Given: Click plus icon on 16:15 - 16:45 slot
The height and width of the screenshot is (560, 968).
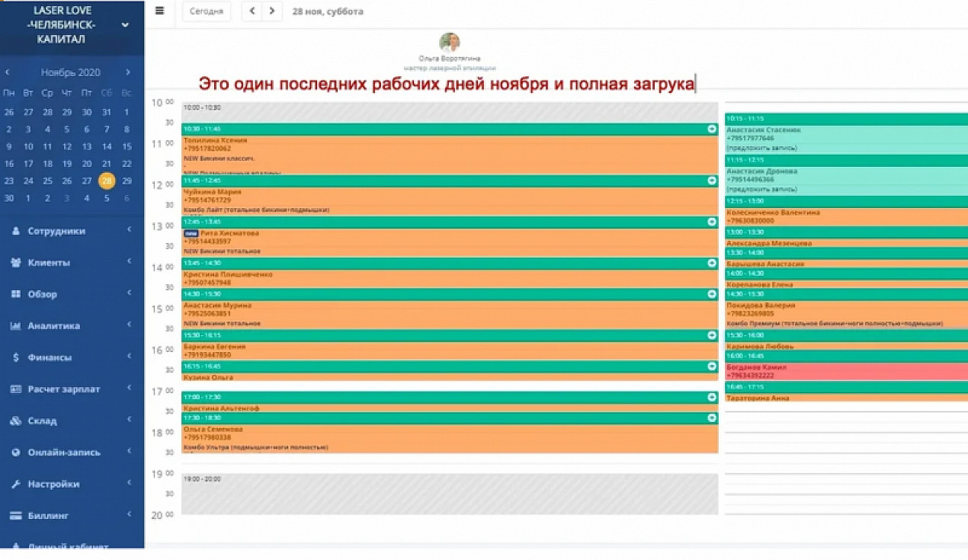Looking at the screenshot, I should [712, 366].
